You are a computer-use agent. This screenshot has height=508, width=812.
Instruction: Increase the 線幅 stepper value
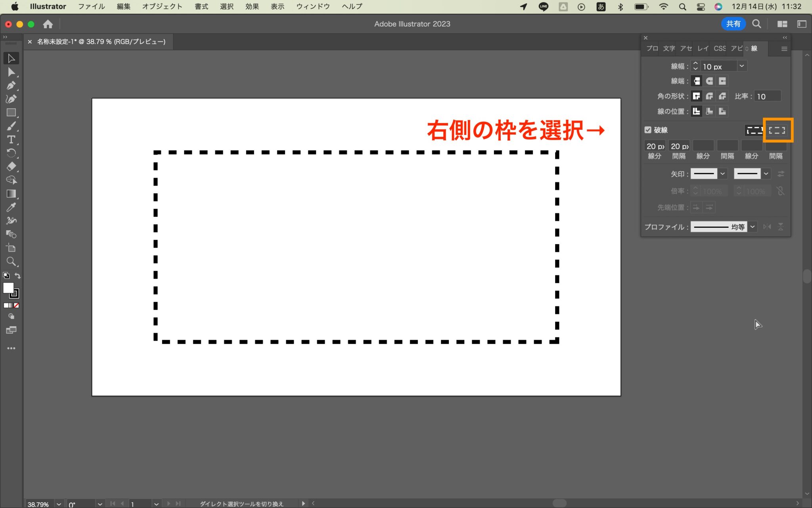[695, 63]
